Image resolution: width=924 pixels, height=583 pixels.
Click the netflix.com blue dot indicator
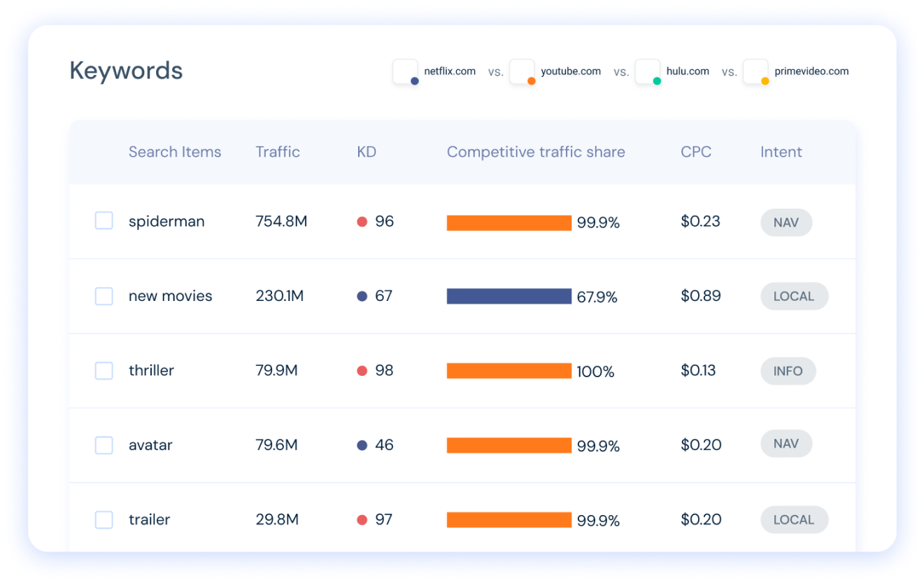coord(414,81)
